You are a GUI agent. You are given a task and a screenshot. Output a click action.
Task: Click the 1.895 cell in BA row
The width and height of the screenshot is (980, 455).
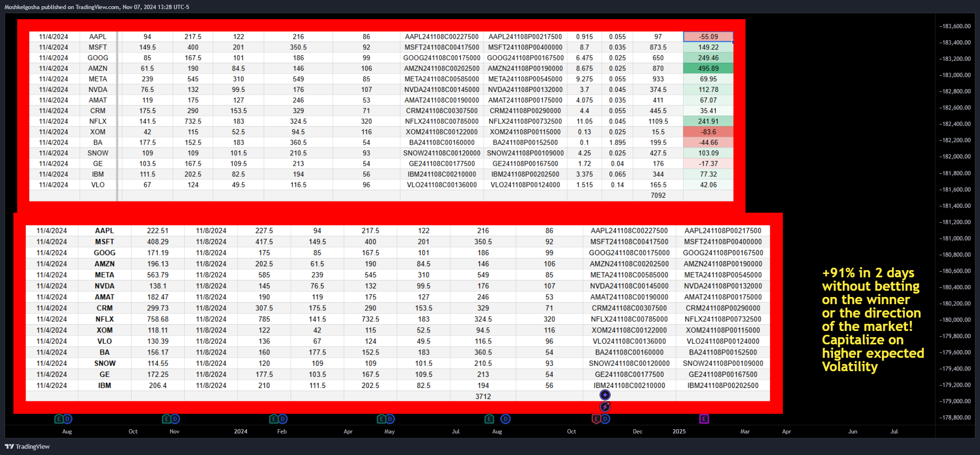(617, 143)
